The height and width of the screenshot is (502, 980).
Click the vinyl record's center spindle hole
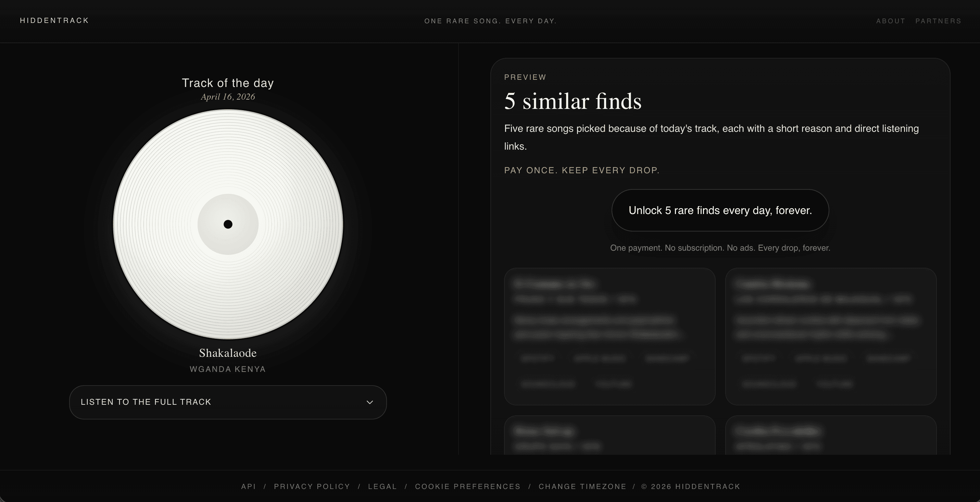pos(228,224)
